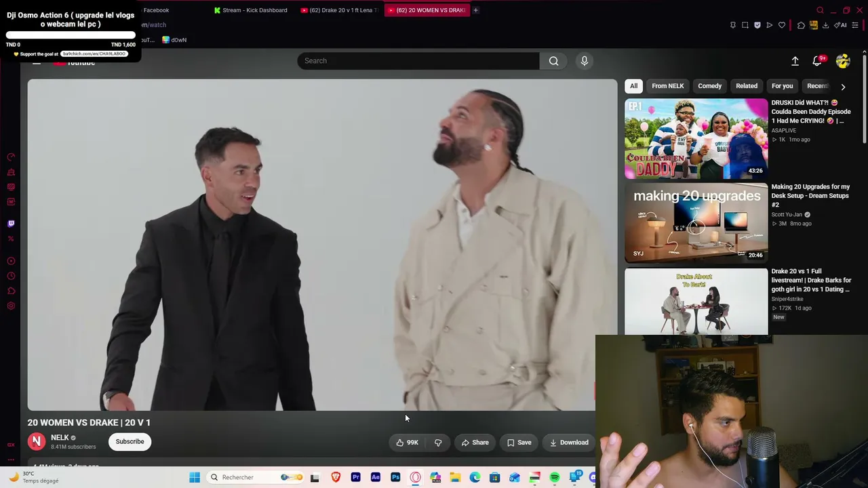Open the browser easy setup sliders icon
Viewport: 868px width, 488px height.
855,25
